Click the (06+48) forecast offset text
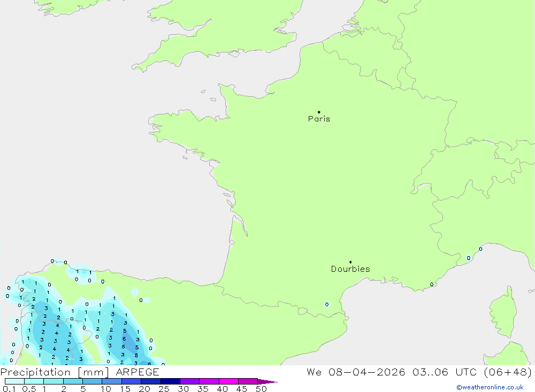Screen dimensions: 535x392 pyautogui.click(x=508, y=372)
